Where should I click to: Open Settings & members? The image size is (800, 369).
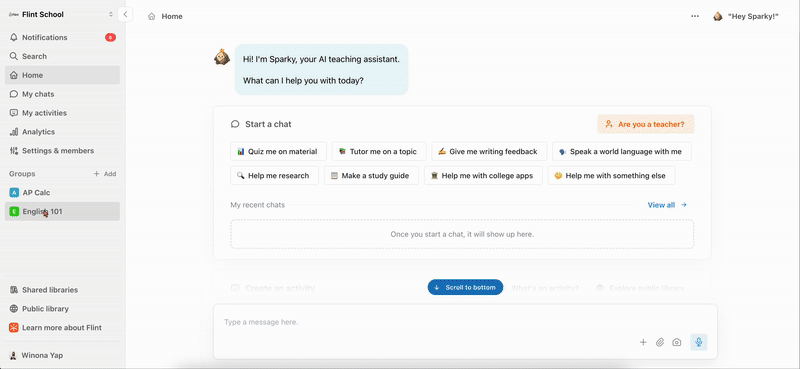62,151
